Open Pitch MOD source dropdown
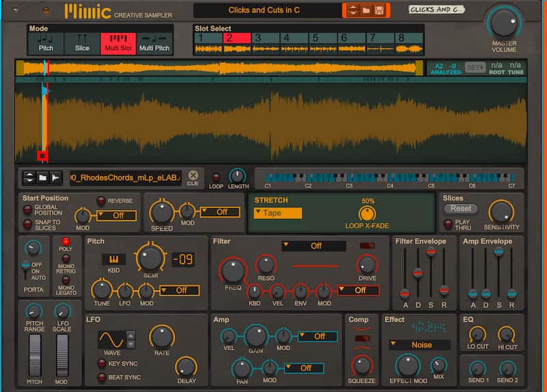Image resolution: width=547 pixels, height=392 pixels. 180,290
